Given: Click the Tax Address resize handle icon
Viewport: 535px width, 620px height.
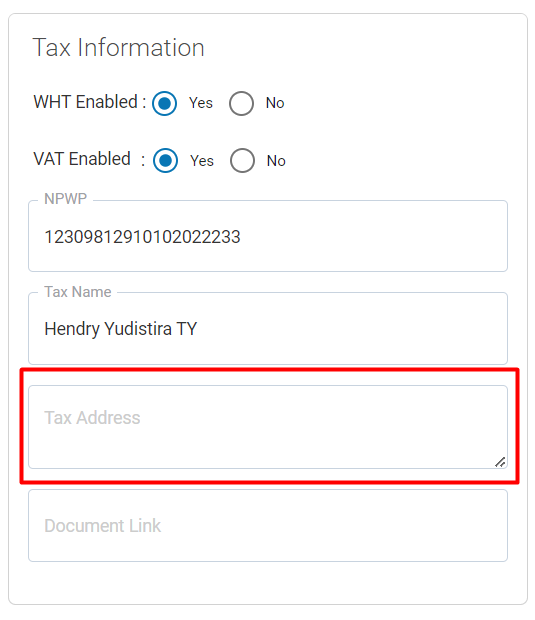Looking at the screenshot, I should pyautogui.click(x=500, y=462).
